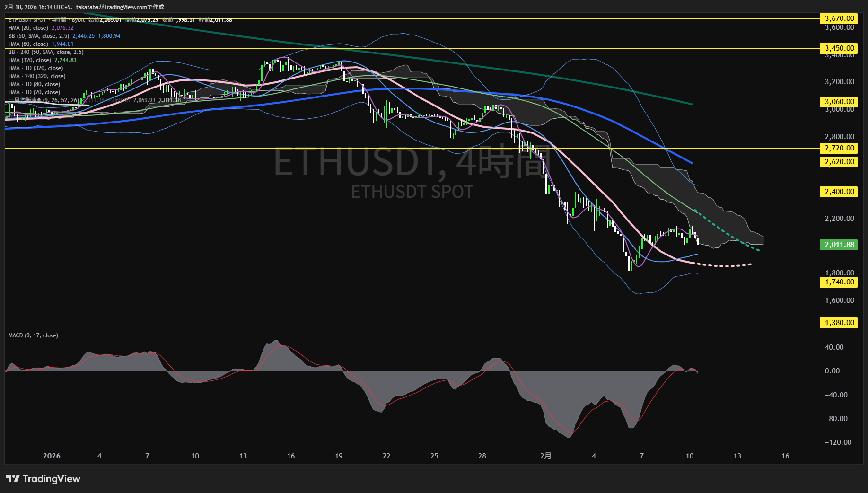
Task: Click the 22 date on time axis
Action: (x=386, y=456)
